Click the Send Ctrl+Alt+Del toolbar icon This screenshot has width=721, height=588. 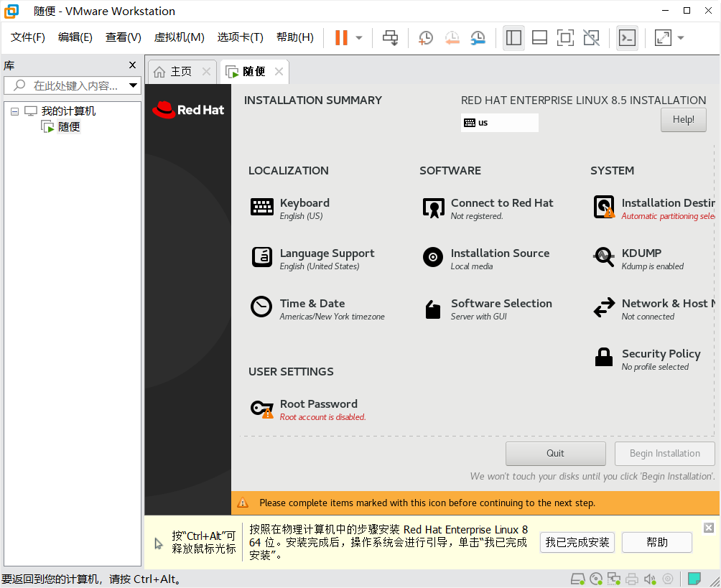point(391,38)
